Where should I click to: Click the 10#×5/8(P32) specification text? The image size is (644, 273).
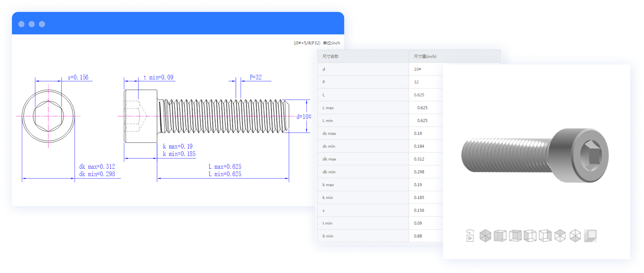[x=307, y=43]
